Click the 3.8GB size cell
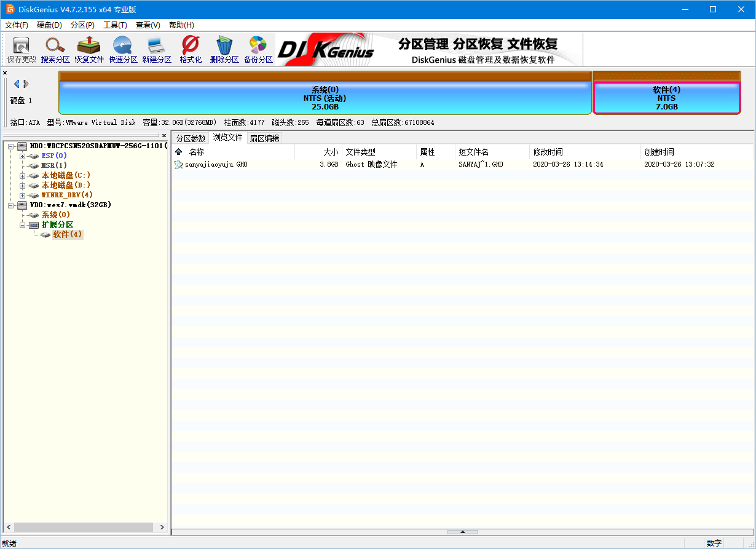This screenshot has width=756, height=549. tap(329, 164)
